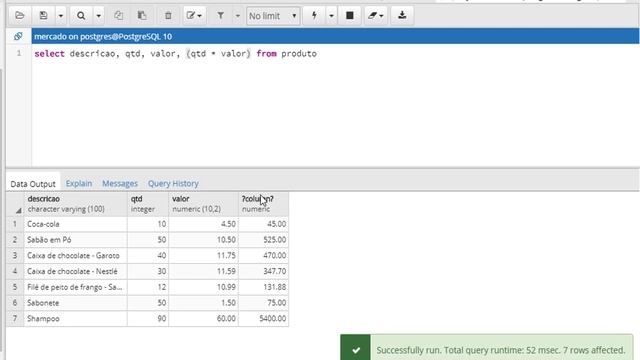This screenshot has width=640, height=360.
Task: Select the ?column? numeric column header
Action: point(263,204)
